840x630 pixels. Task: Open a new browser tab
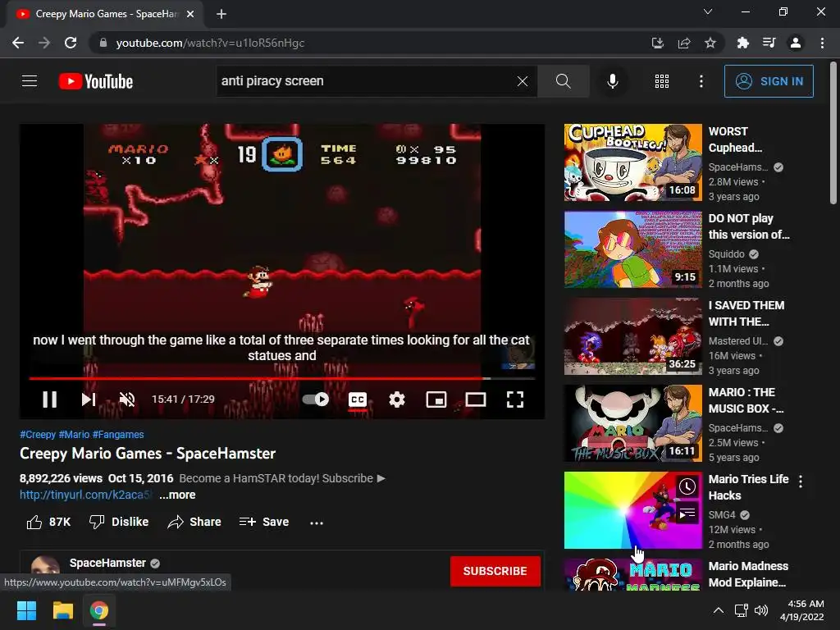click(221, 14)
